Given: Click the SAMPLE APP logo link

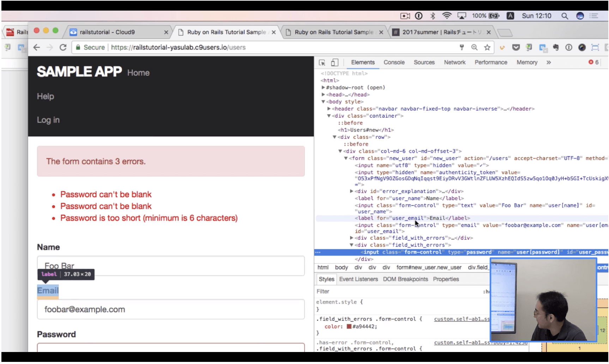Looking at the screenshot, I should (x=79, y=72).
